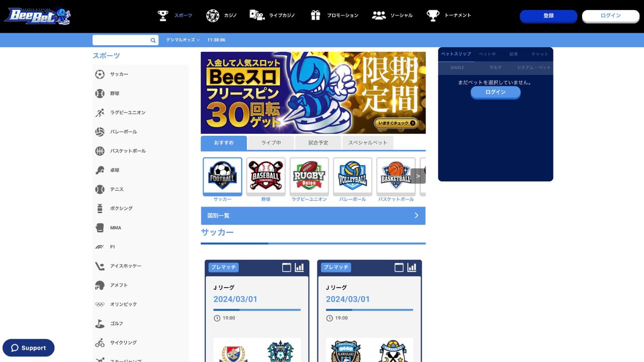Click the social people icon

[x=379, y=16]
